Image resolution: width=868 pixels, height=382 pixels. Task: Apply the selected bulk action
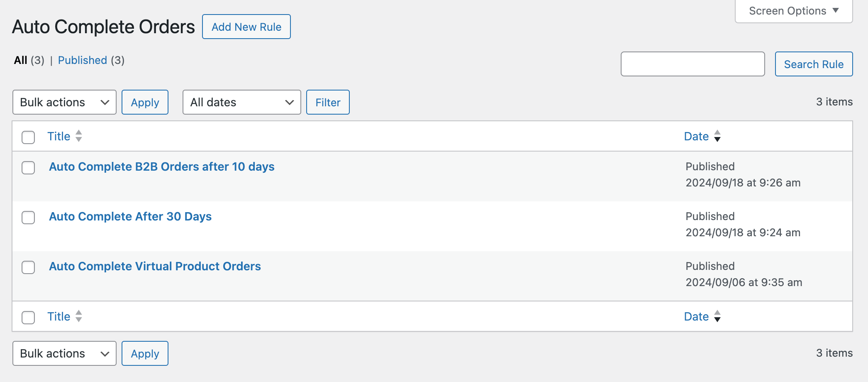pyautogui.click(x=145, y=102)
